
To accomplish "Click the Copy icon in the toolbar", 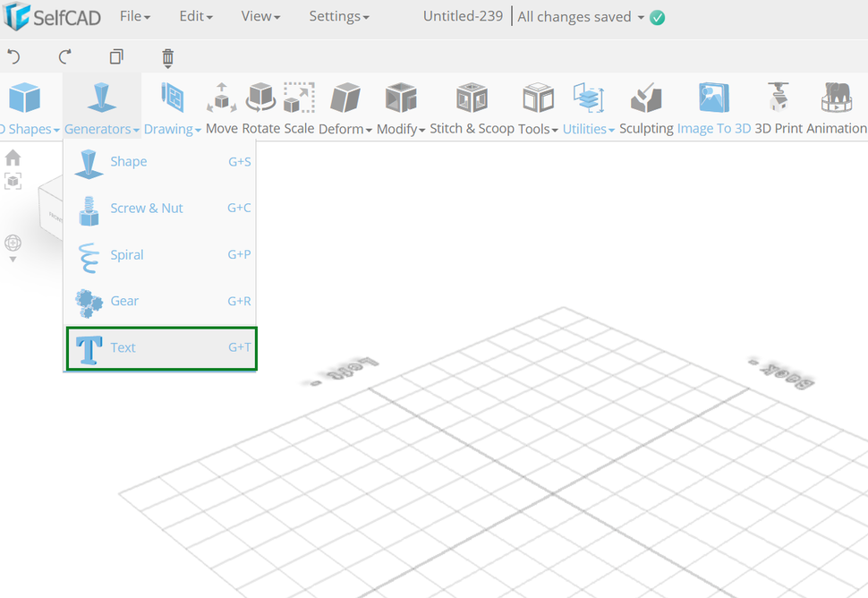I will 116,56.
